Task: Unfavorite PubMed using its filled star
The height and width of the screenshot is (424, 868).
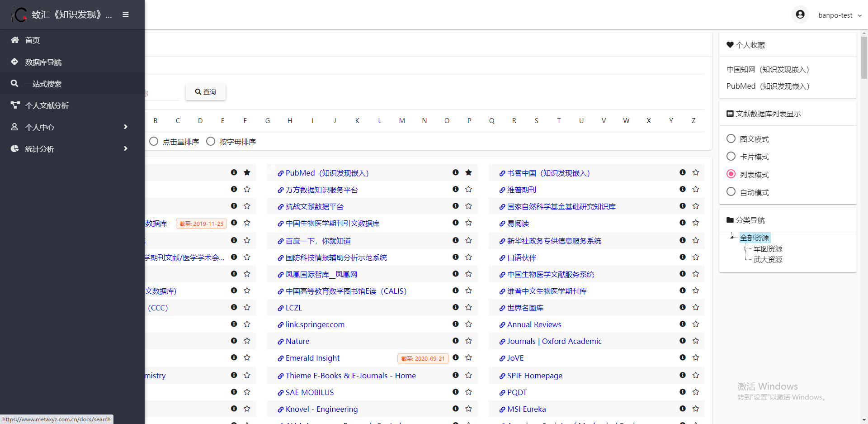Action: [x=468, y=172]
